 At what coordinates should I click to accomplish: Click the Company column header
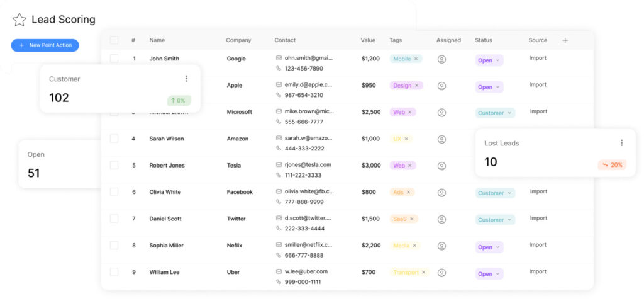pos(238,40)
